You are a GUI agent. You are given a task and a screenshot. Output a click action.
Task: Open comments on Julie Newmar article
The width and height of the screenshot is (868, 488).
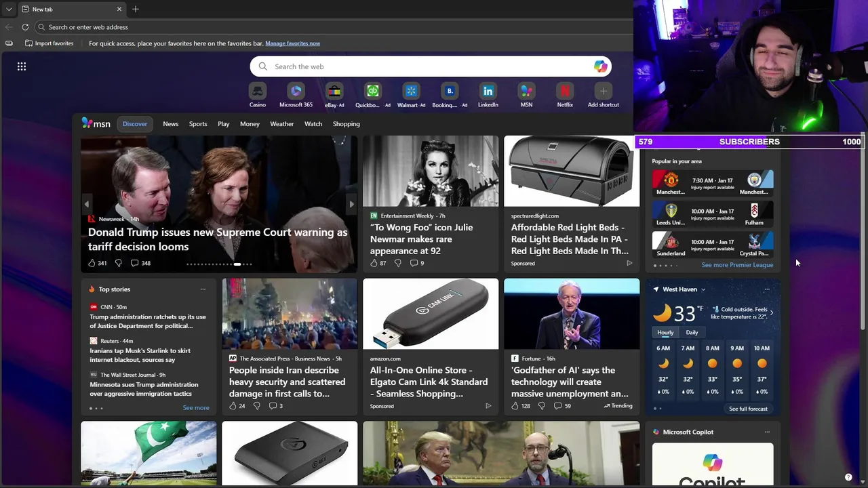(417, 263)
